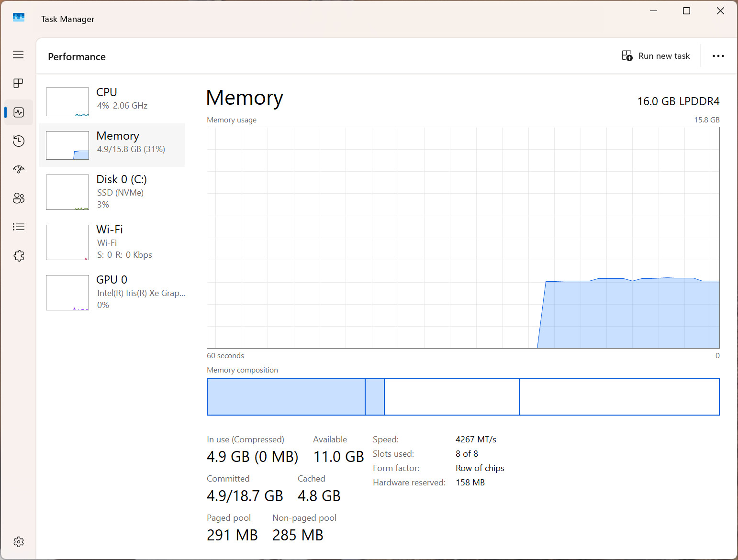The width and height of the screenshot is (738, 560).
Task: Click the CPU mini graph thumbnail
Action: (67, 102)
